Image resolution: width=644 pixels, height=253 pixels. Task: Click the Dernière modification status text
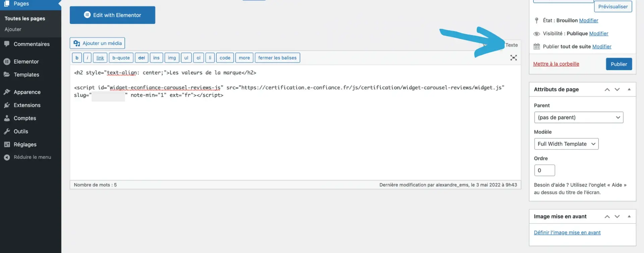point(448,185)
